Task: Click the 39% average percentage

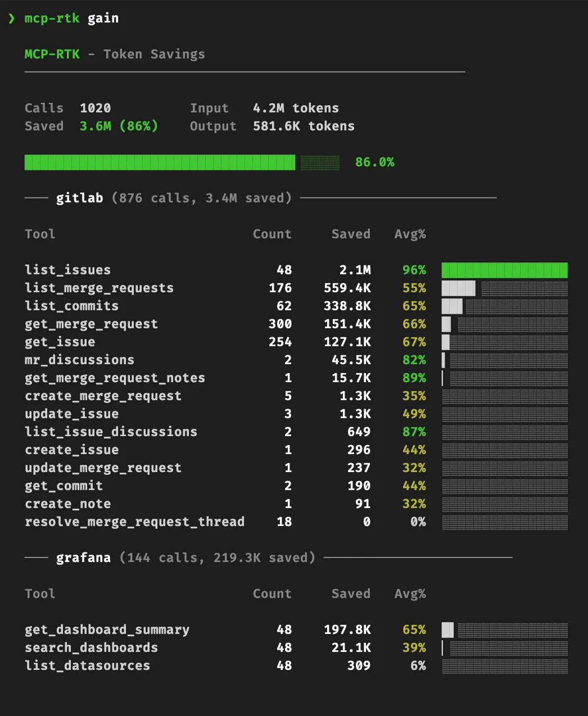Action: 414,647
